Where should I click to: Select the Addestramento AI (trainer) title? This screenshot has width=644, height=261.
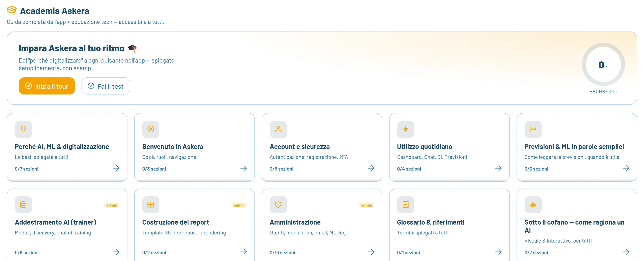click(55, 223)
